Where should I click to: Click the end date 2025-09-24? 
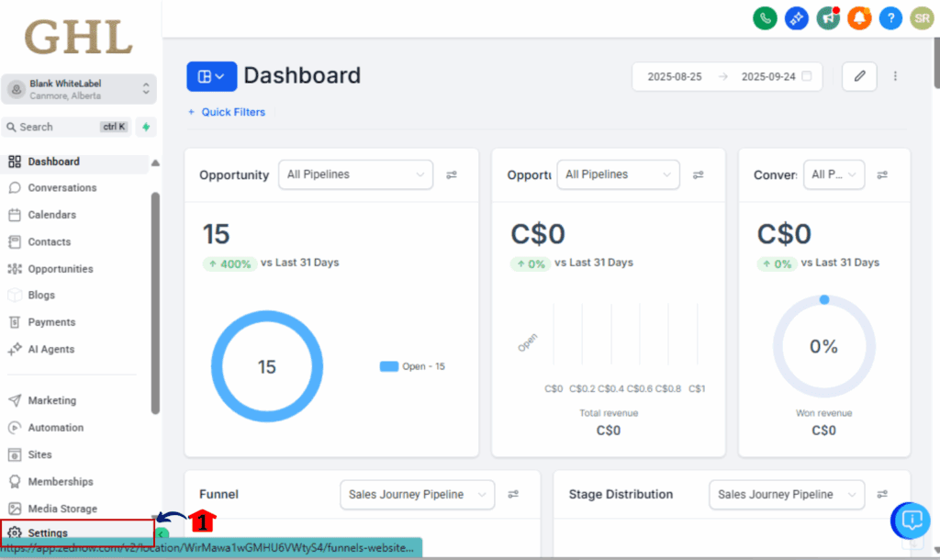[768, 77]
